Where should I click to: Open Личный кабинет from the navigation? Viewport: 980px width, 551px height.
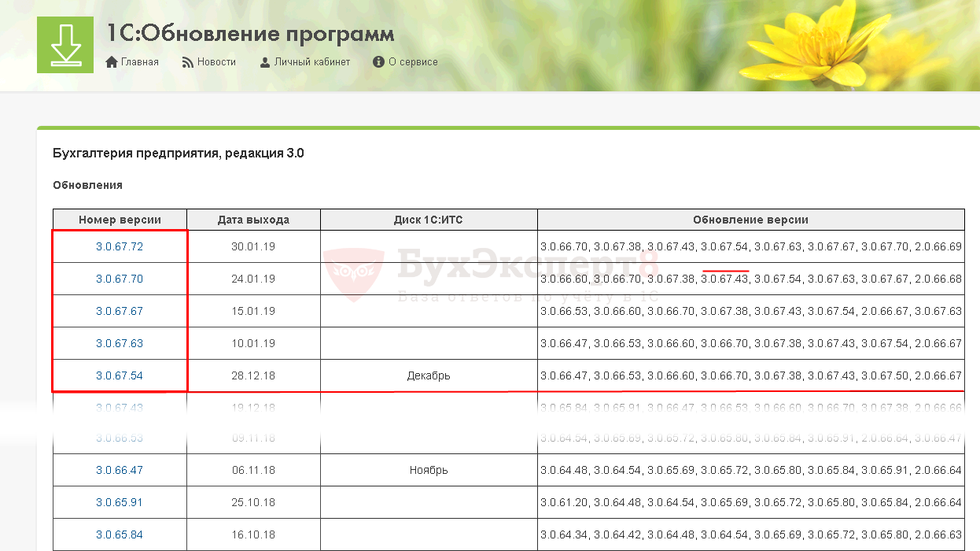pyautogui.click(x=311, y=62)
